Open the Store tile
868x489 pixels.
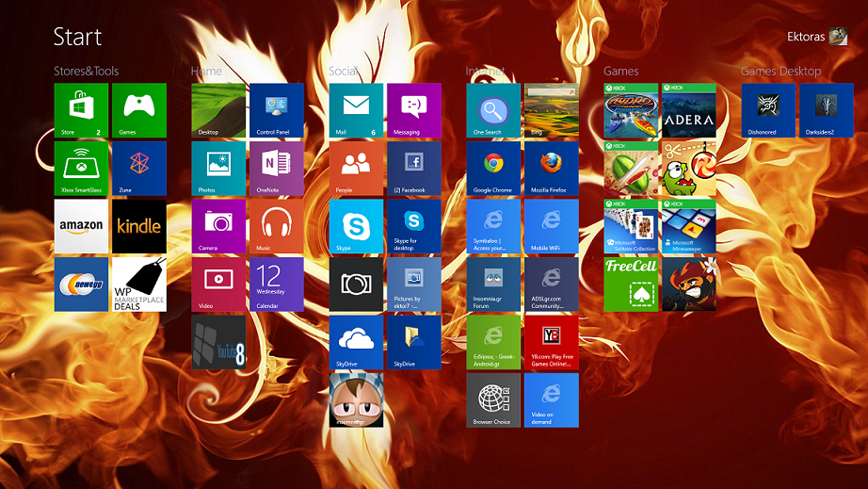coord(81,110)
